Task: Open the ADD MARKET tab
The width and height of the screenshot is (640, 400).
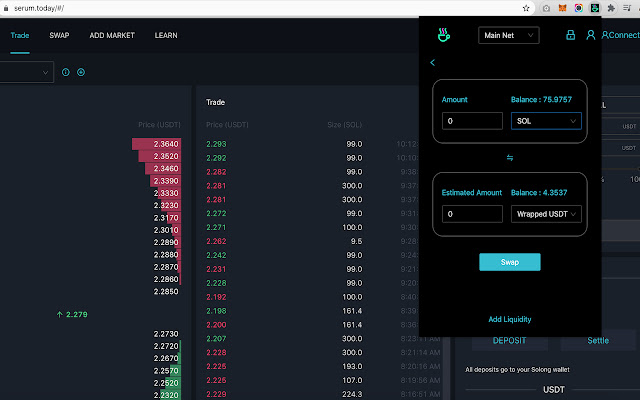Action: coord(112,35)
